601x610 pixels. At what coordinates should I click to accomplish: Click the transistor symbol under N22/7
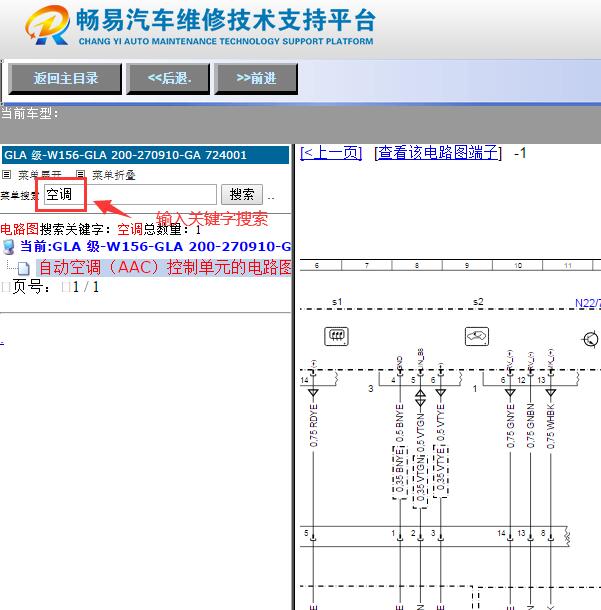coord(590,339)
